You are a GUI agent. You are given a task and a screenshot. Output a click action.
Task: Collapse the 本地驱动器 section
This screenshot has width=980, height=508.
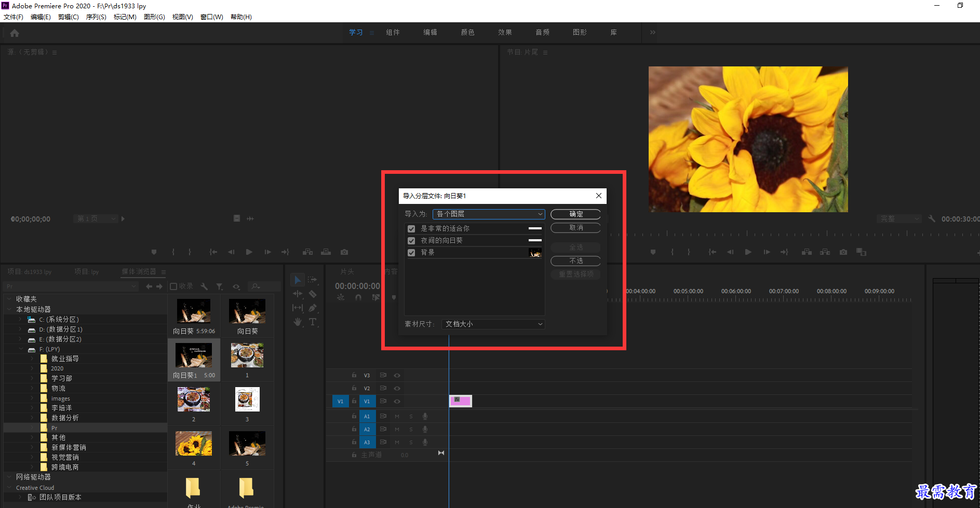(x=9, y=309)
